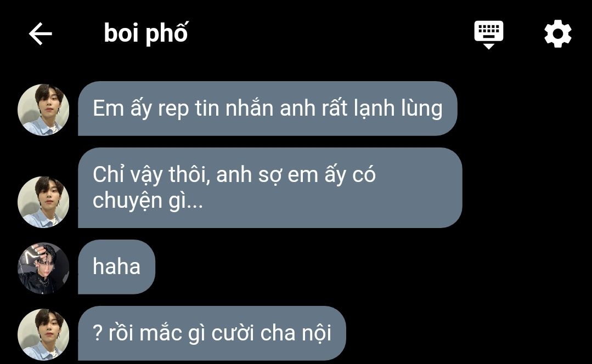Image resolution: width=592 pixels, height=364 pixels.
Task: Click the word "rep" in the first message
Action: pyautogui.click(x=173, y=110)
